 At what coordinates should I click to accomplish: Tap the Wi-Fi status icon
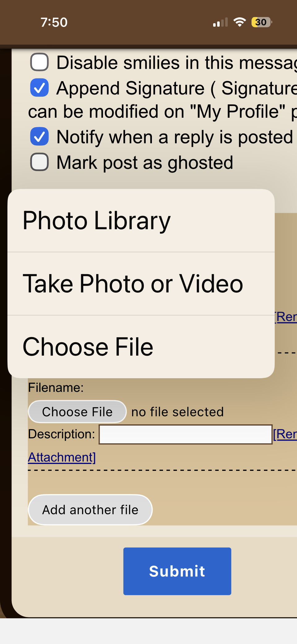pos(239,22)
